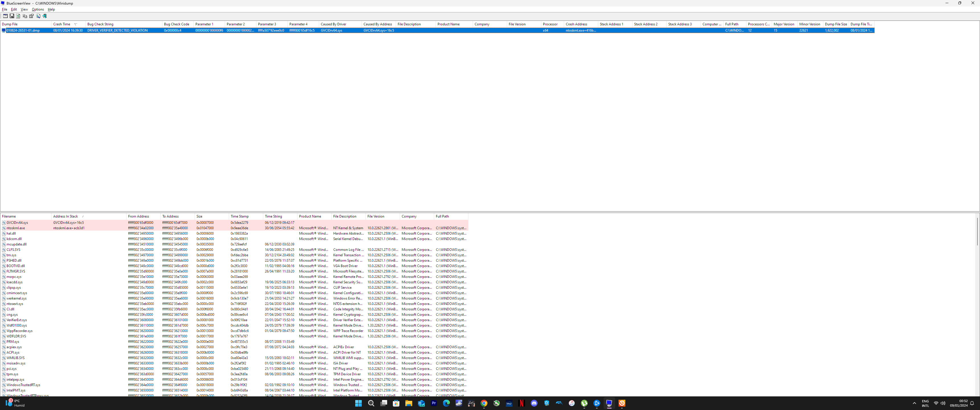
Task: Open Discord from the taskbar
Action: (x=534, y=403)
